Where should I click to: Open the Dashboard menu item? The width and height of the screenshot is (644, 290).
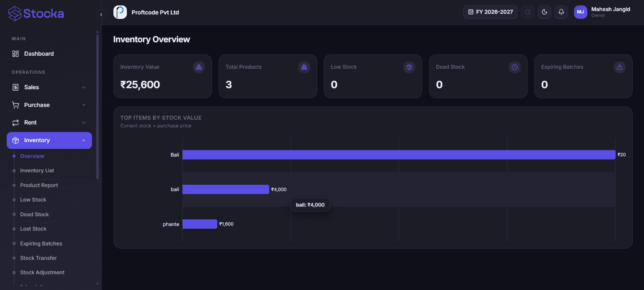49,54
